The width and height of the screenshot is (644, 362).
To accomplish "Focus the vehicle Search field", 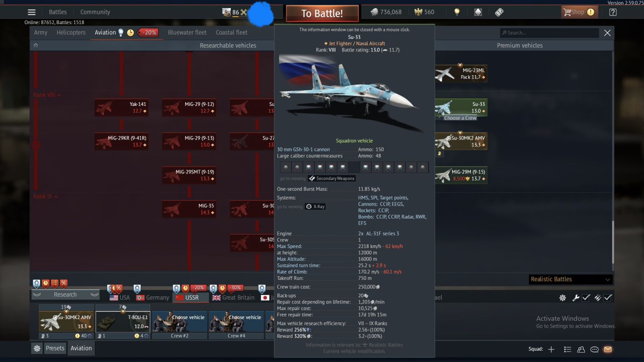I will click(549, 33).
